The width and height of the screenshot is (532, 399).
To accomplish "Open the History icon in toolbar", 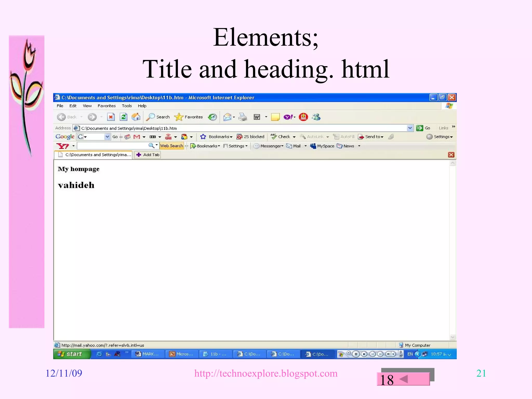I will 212,117.
